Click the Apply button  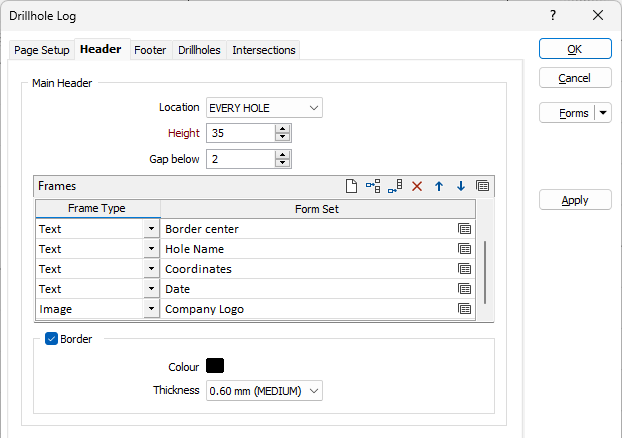tap(575, 200)
